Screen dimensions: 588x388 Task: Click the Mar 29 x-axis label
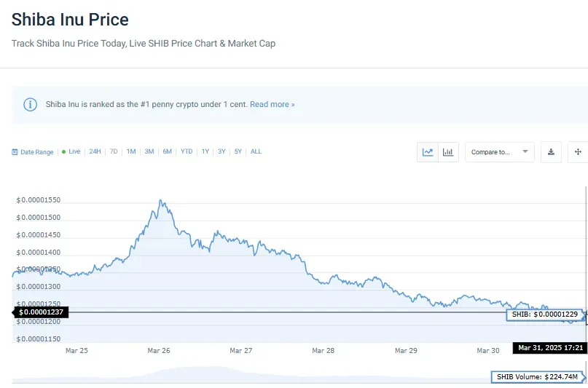click(406, 351)
